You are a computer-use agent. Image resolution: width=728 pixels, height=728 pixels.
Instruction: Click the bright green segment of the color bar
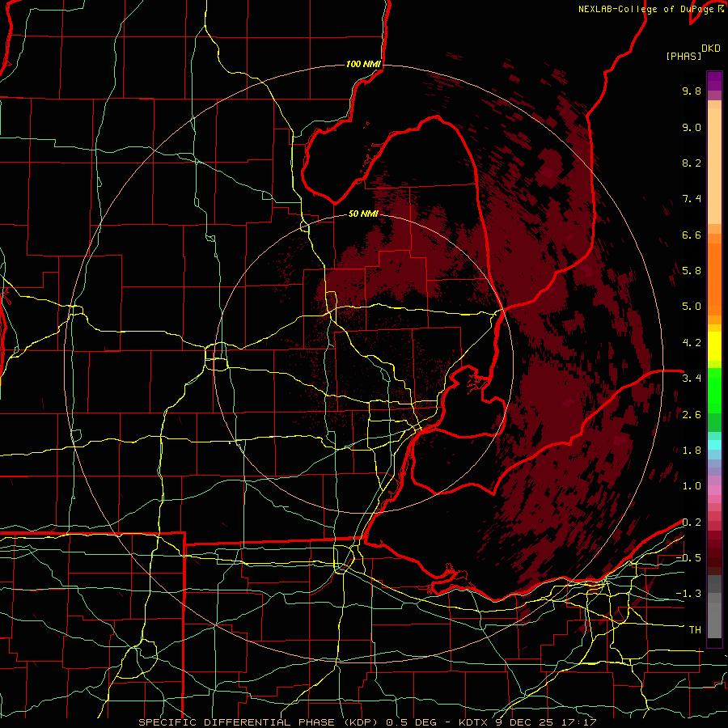click(714, 390)
